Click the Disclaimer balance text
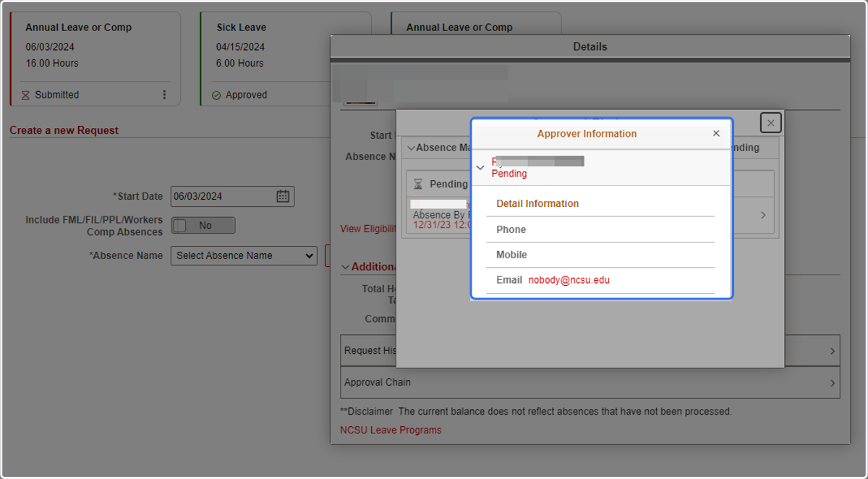 tap(536, 411)
